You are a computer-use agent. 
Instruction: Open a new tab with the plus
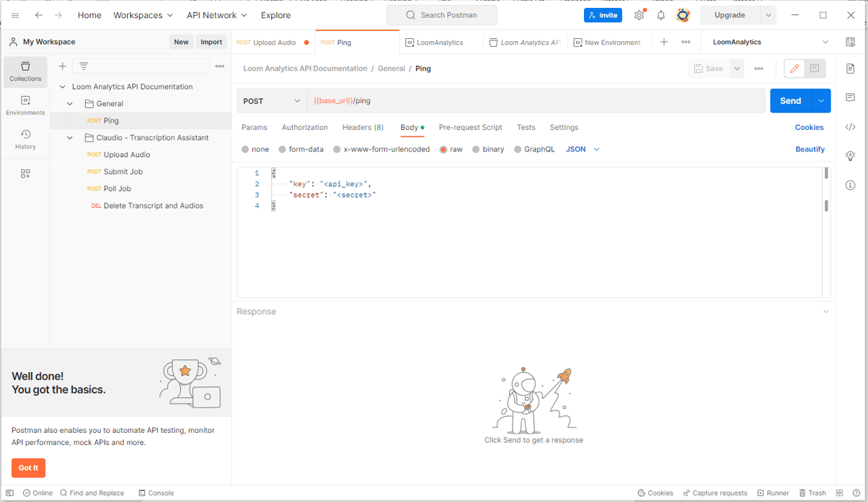664,42
